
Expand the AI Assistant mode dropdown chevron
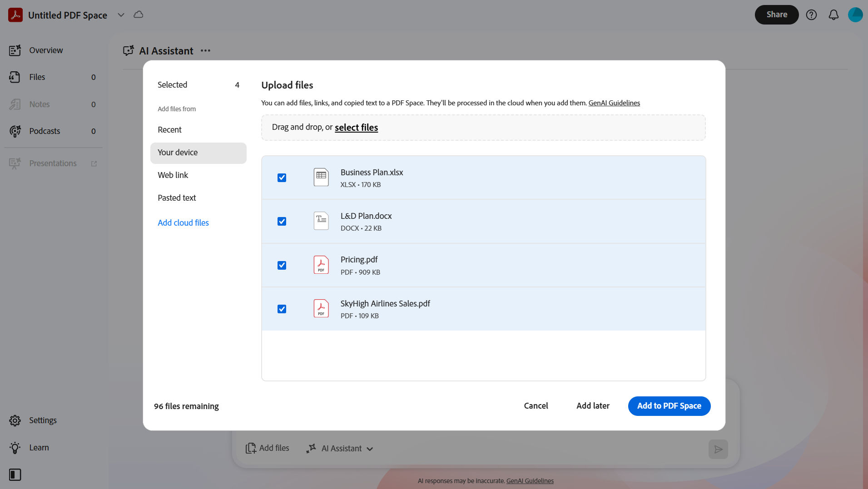pyautogui.click(x=370, y=449)
